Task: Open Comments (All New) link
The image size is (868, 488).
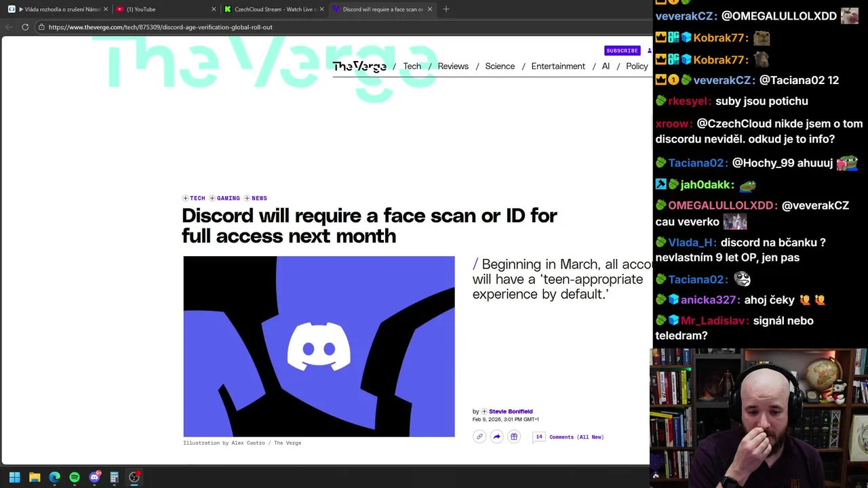Action: [x=576, y=437]
